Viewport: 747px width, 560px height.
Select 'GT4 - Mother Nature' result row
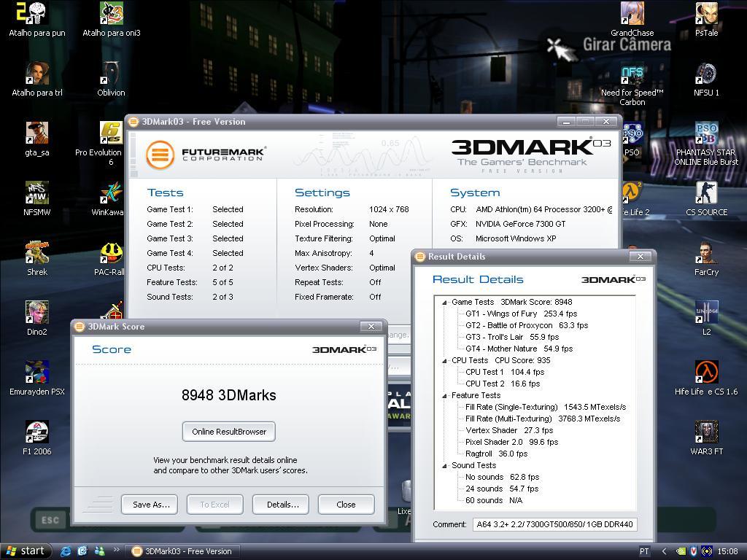point(519,349)
